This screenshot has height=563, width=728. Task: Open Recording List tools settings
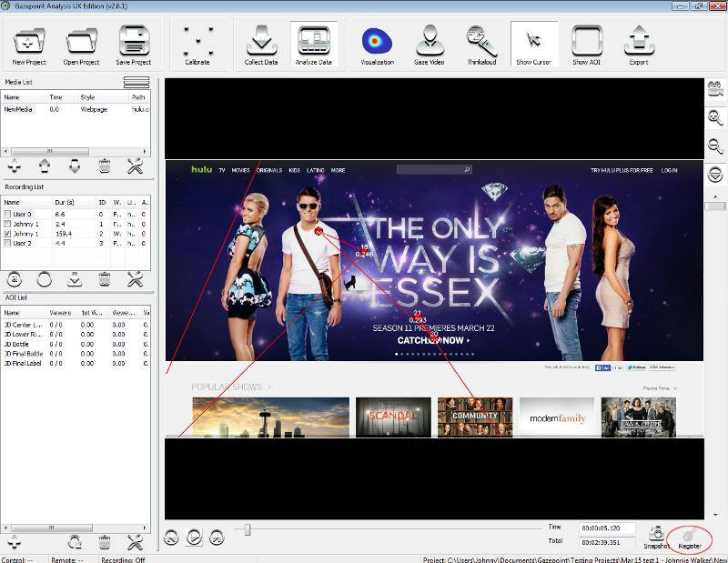pyautogui.click(x=135, y=279)
